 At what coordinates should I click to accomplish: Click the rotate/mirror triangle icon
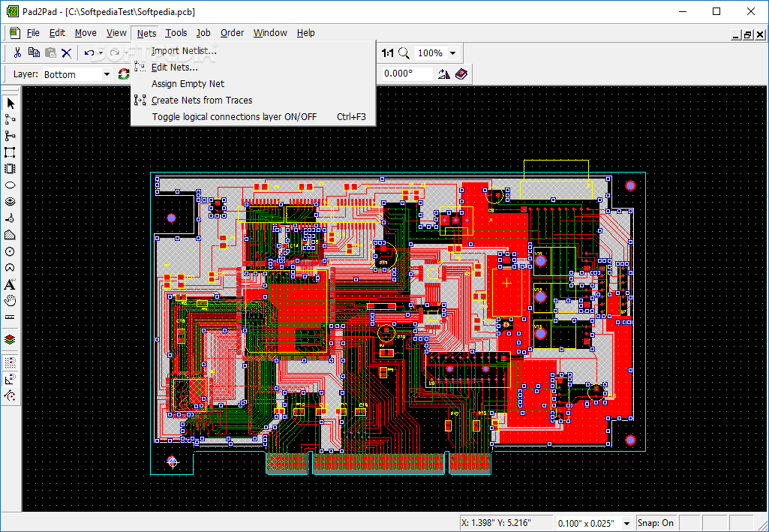pyautogui.click(x=444, y=74)
